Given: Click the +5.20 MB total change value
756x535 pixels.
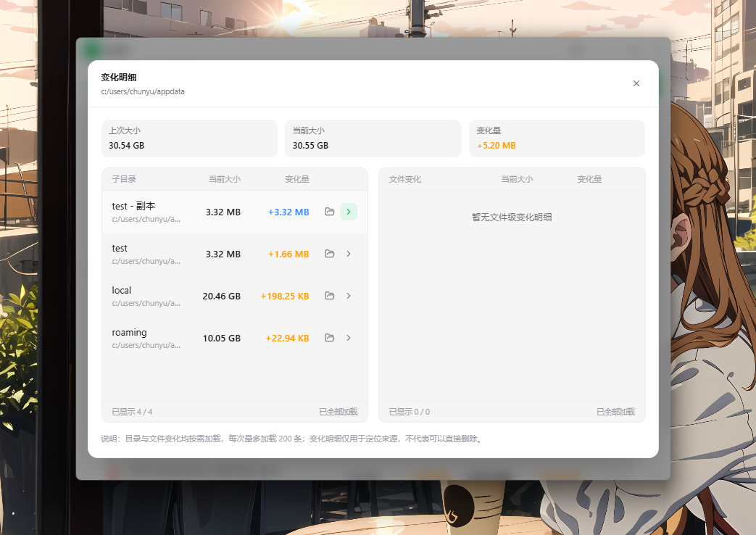Looking at the screenshot, I should coord(496,146).
